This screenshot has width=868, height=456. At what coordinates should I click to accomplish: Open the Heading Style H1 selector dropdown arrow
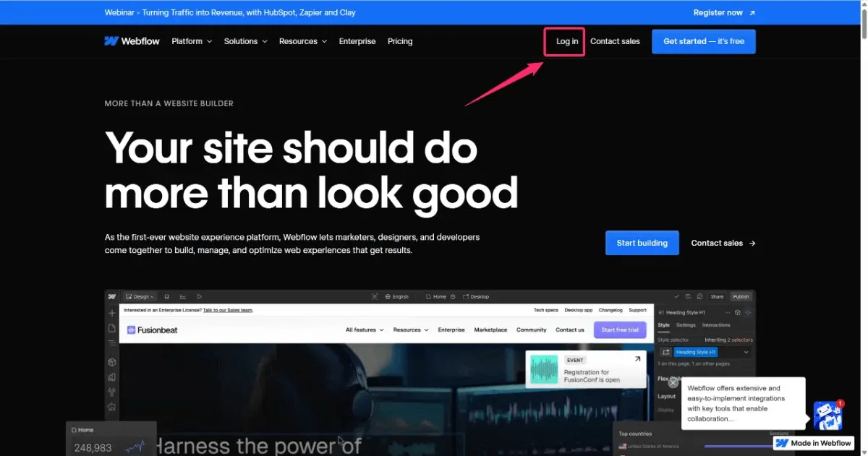pos(746,352)
